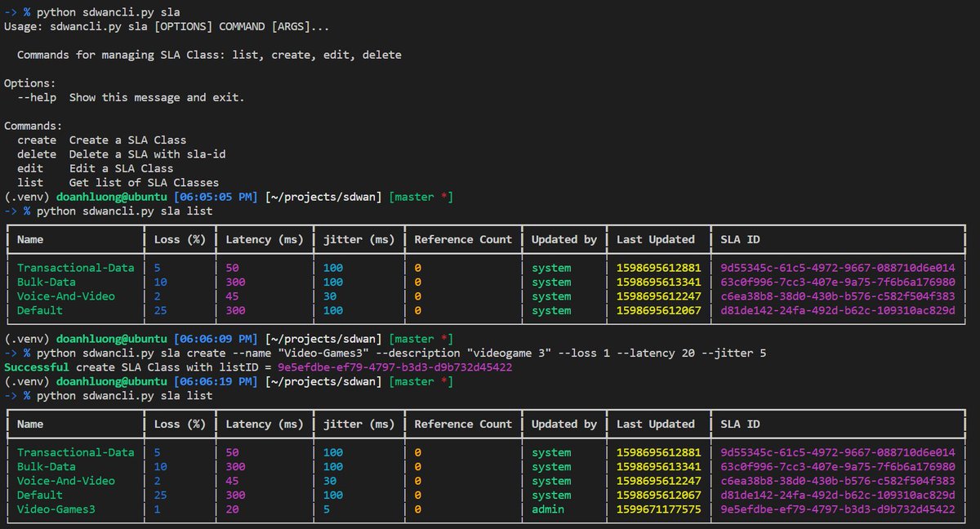This screenshot has height=529, width=980.
Task: Click 'Show this message and exit.' text
Action: [157, 98]
